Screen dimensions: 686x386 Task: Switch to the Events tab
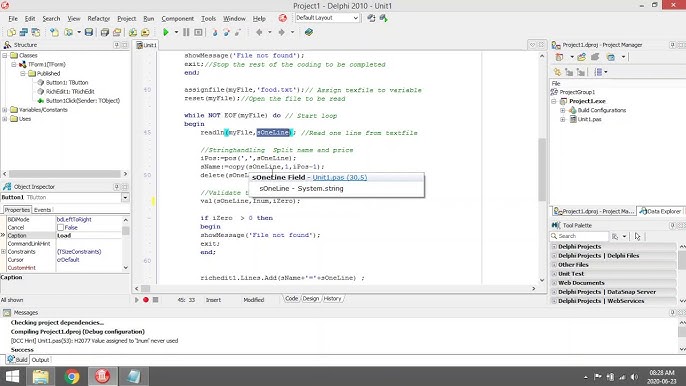[x=42, y=210]
